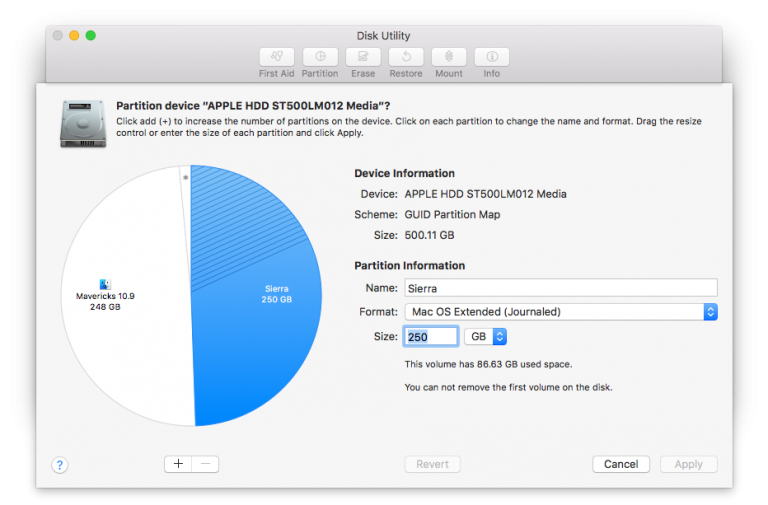Click the First Aid toolbar icon
Screen dimensions: 768x505
pyautogui.click(x=277, y=57)
